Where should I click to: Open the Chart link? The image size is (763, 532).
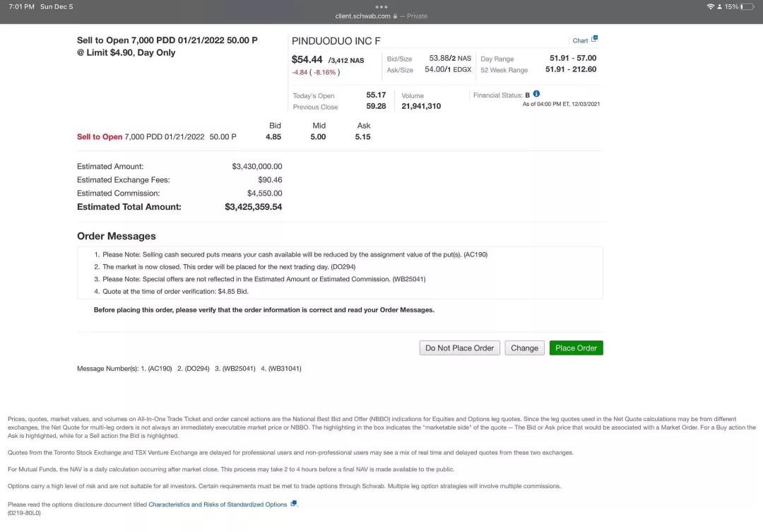pyautogui.click(x=580, y=41)
